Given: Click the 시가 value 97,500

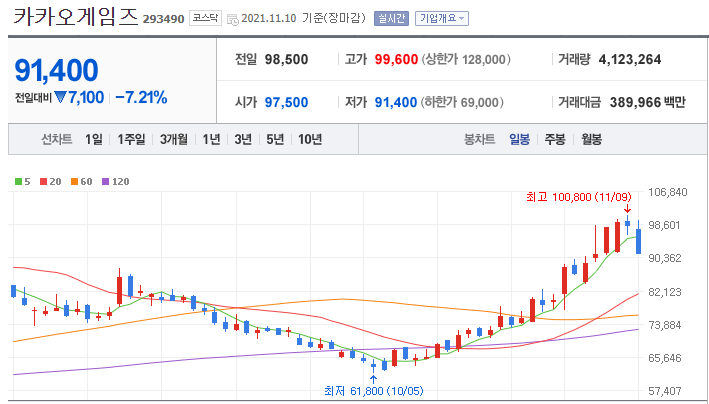Looking at the screenshot, I should 286,102.
